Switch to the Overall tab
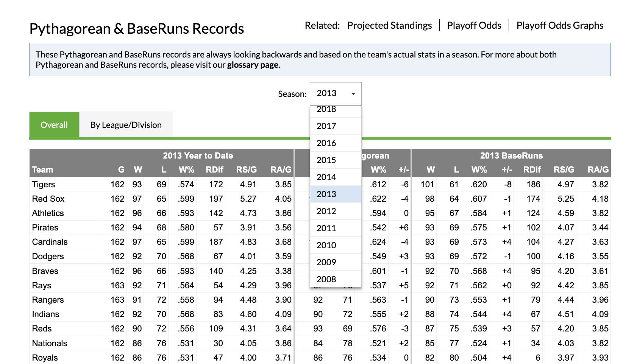637x364 pixels. [x=54, y=125]
